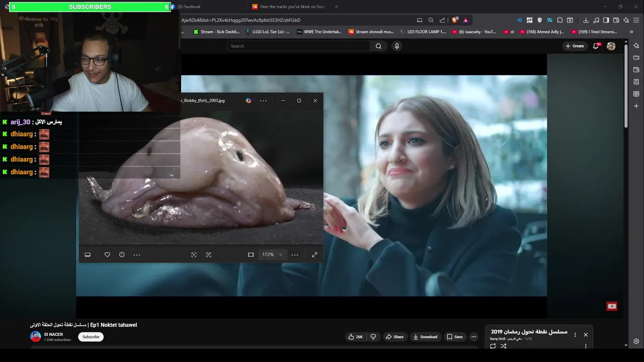Open more options dots beside zoom in Photos
Viewport: 644px width, 362px height.
click(295, 255)
